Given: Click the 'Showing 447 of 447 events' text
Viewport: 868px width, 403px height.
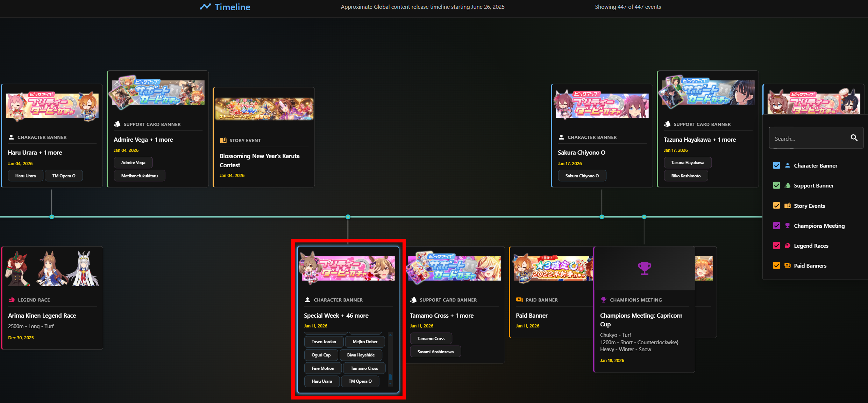Looking at the screenshot, I should coord(628,7).
